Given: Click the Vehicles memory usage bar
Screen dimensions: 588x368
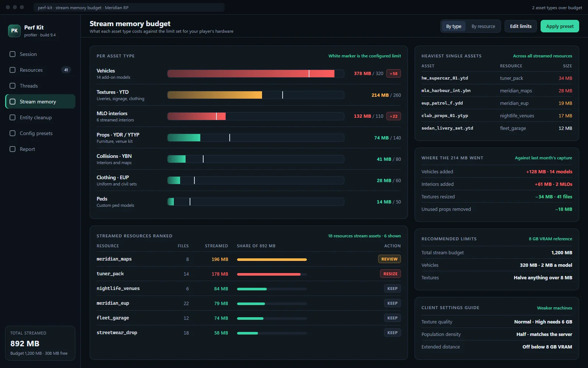Looking at the screenshot, I should [x=256, y=74].
